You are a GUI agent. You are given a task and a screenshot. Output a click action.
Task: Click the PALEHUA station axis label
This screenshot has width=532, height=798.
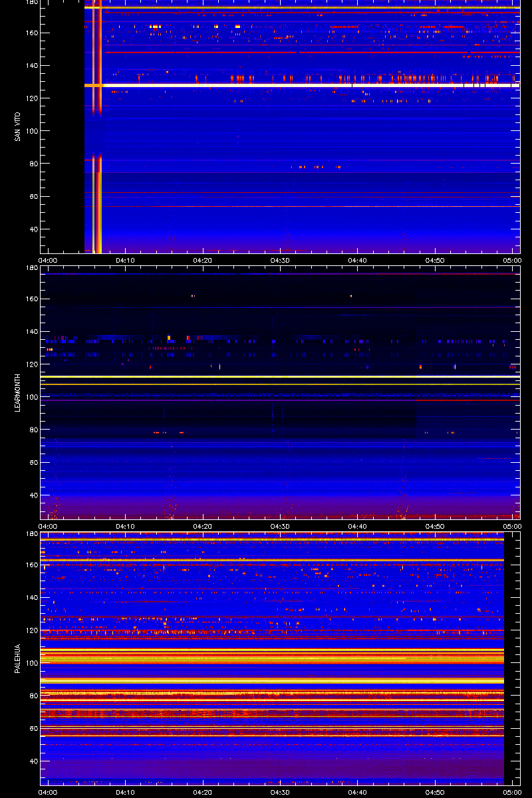(x=17, y=658)
